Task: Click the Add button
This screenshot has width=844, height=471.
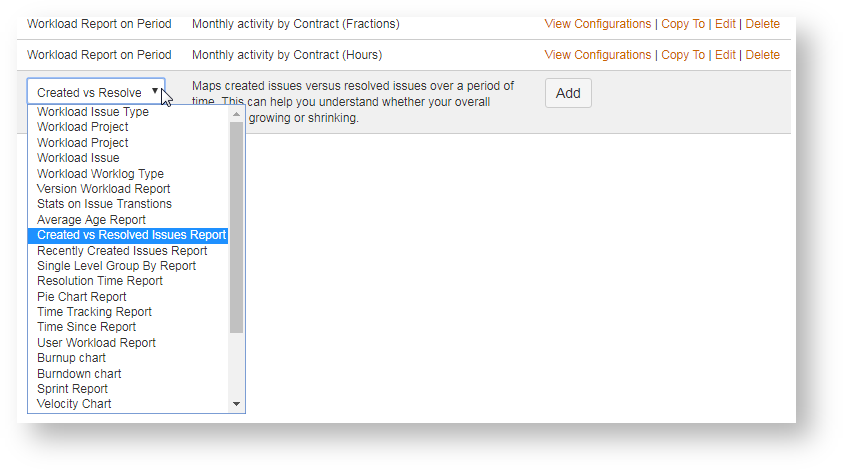Action: tap(568, 93)
